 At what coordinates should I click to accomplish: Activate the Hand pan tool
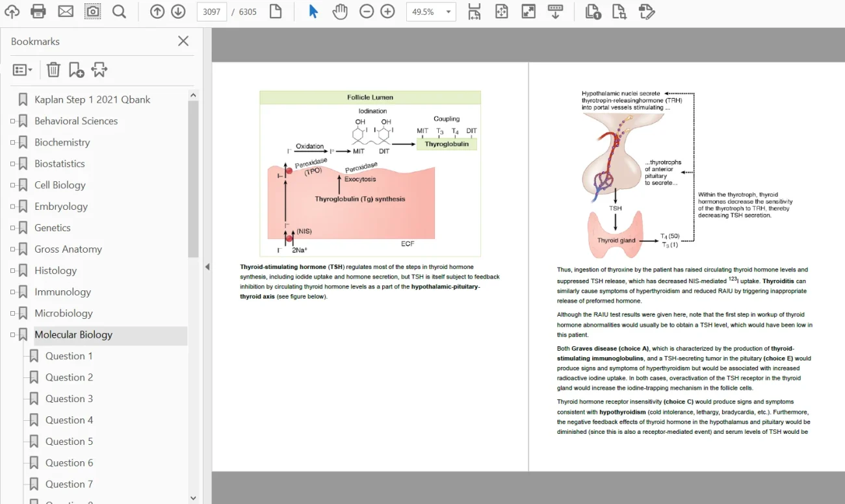pos(340,12)
